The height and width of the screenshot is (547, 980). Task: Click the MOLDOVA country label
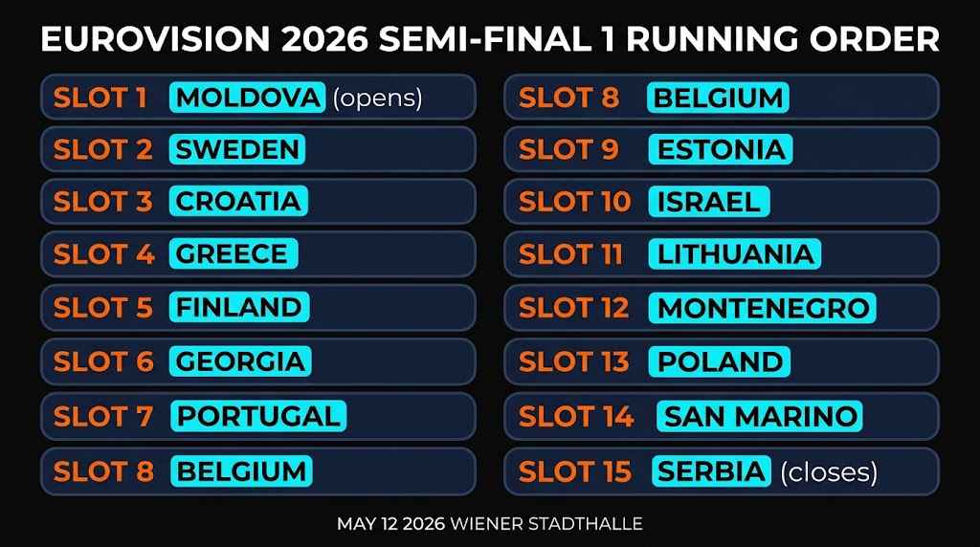(x=247, y=98)
